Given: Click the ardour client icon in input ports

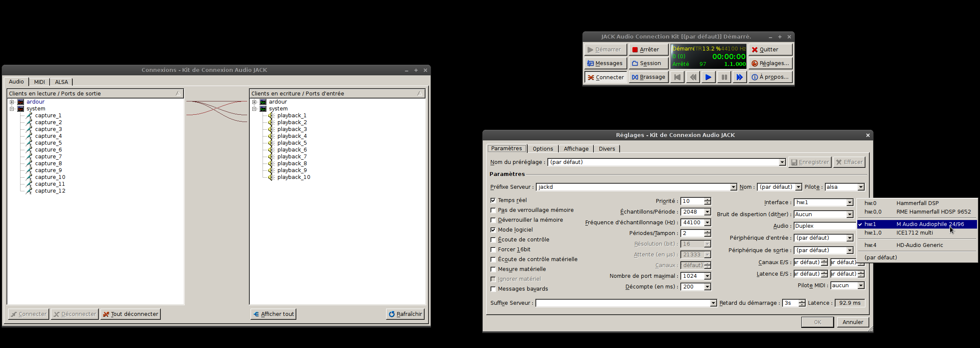Looking at the screenshot, I should (x=263, y=102).
